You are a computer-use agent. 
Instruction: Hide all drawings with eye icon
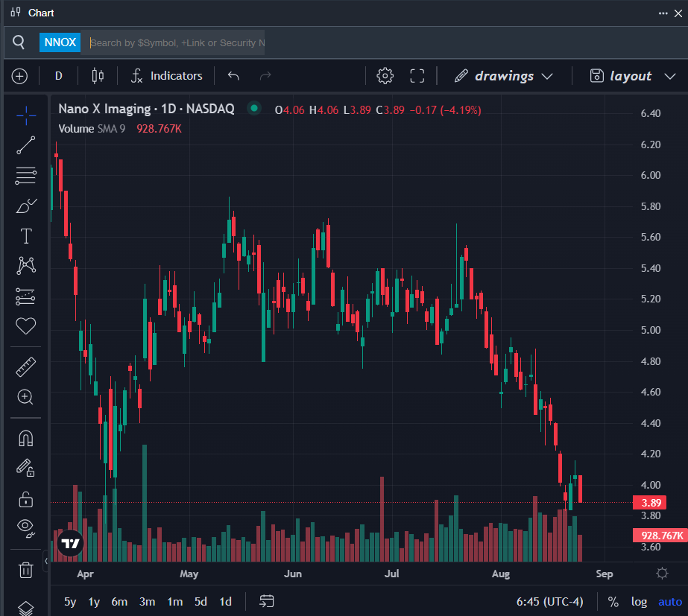point(25,528)
